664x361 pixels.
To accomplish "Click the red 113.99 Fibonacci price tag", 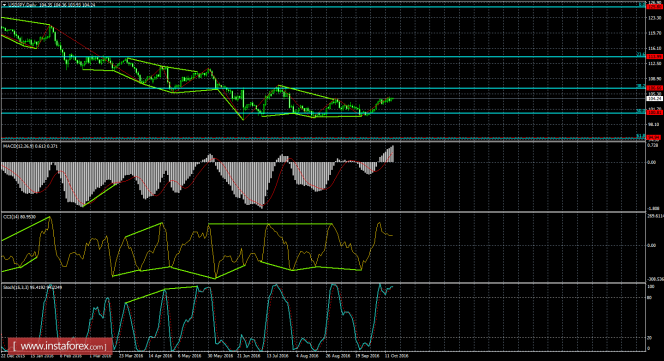I will coord(655,56).
